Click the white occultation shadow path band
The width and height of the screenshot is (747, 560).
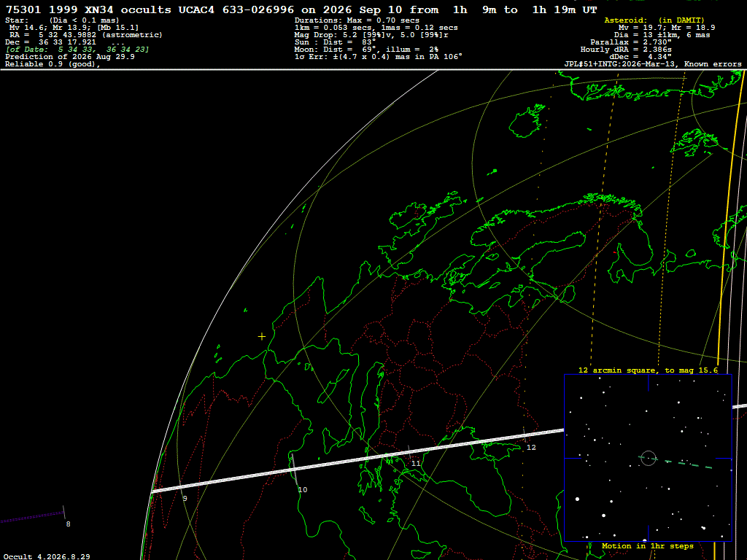[357, 461]
